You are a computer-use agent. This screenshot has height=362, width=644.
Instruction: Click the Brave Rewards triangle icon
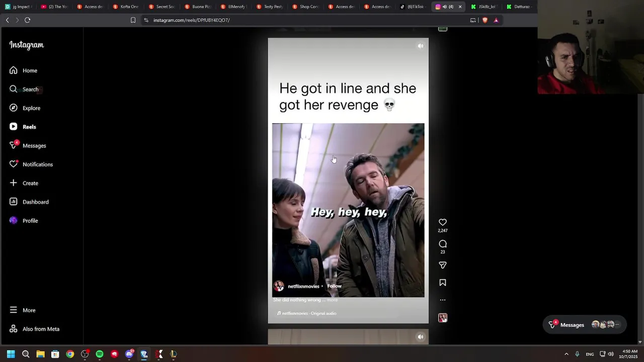point(496,20)
